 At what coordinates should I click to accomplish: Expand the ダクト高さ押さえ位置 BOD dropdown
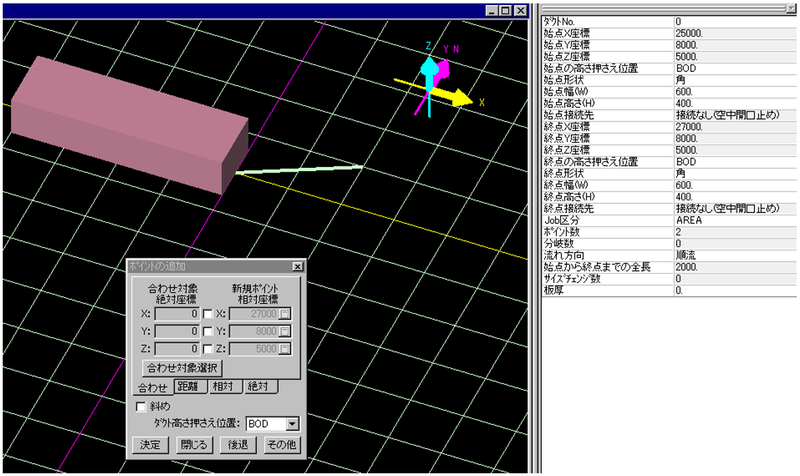pyautogui.click(x=292, y=424)
